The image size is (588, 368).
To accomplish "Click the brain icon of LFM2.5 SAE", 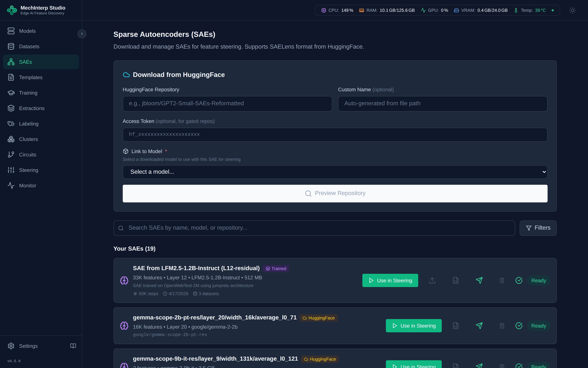I will (124, 280).
